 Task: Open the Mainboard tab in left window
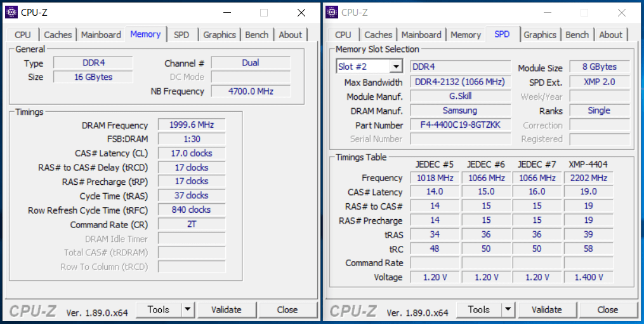point(101,35)
